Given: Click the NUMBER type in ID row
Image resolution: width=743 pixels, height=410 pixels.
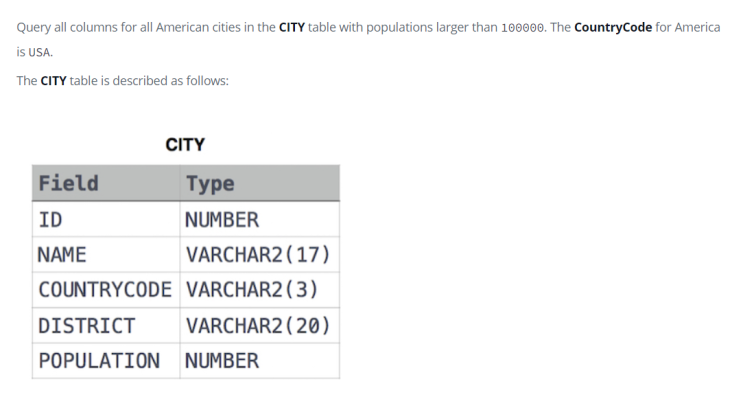Looking at the screenshot, I should pos(222,220).
